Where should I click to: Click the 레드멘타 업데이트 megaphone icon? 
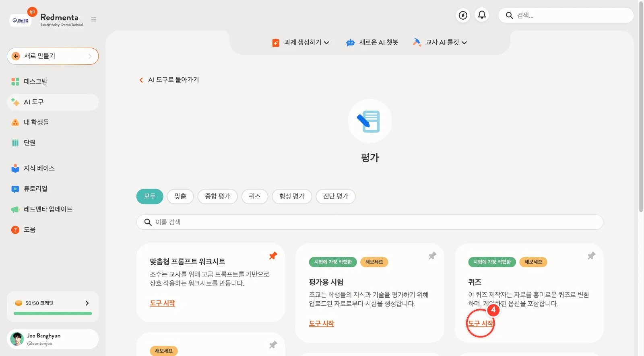click(15, 209)
